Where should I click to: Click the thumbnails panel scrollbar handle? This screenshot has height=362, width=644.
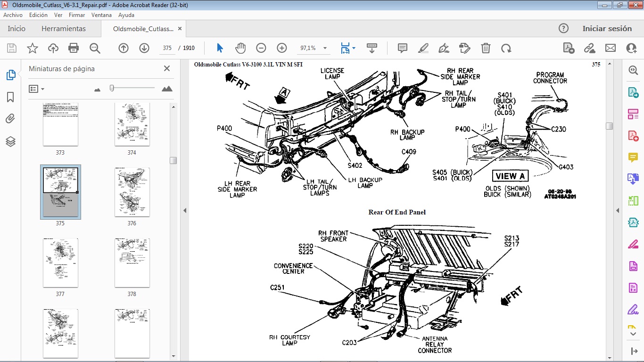(173, 160)
